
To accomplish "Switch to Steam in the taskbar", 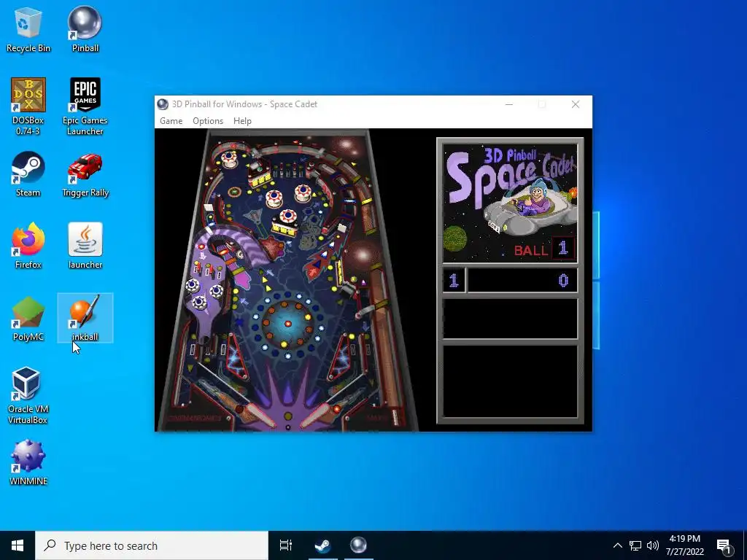I will point(322,545).
